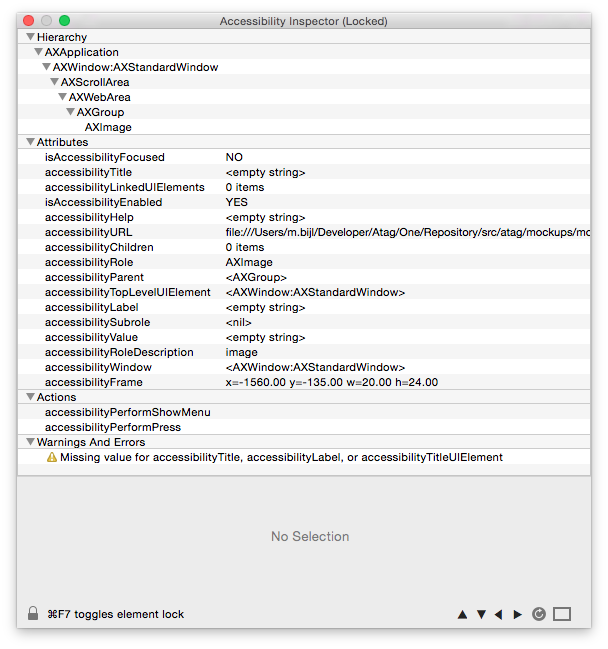Select the AXApplication hierarchy row
The height and width of the screenshot is (649, 608).
pos(81,52)
